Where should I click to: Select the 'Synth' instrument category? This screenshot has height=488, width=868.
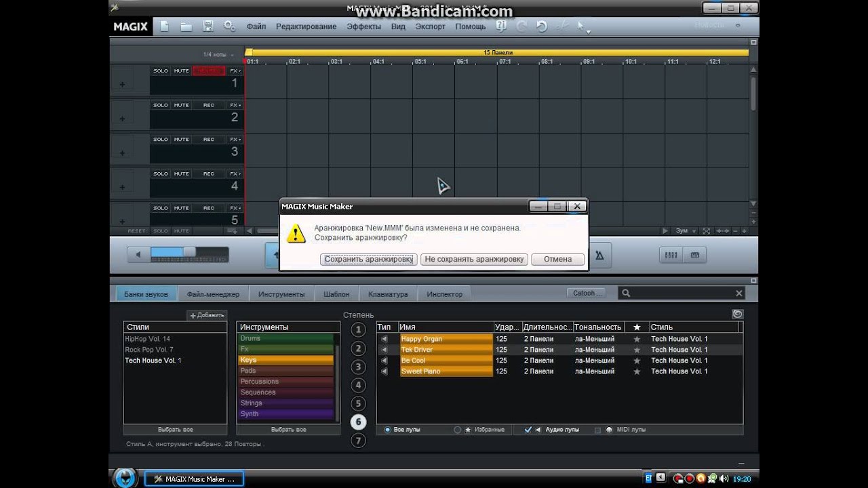[285, 414]
